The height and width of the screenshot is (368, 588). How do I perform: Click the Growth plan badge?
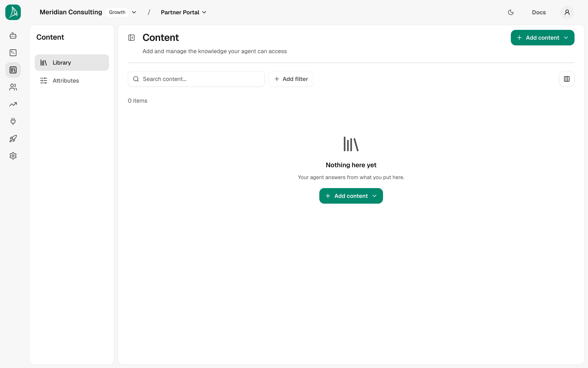[117, 12]
